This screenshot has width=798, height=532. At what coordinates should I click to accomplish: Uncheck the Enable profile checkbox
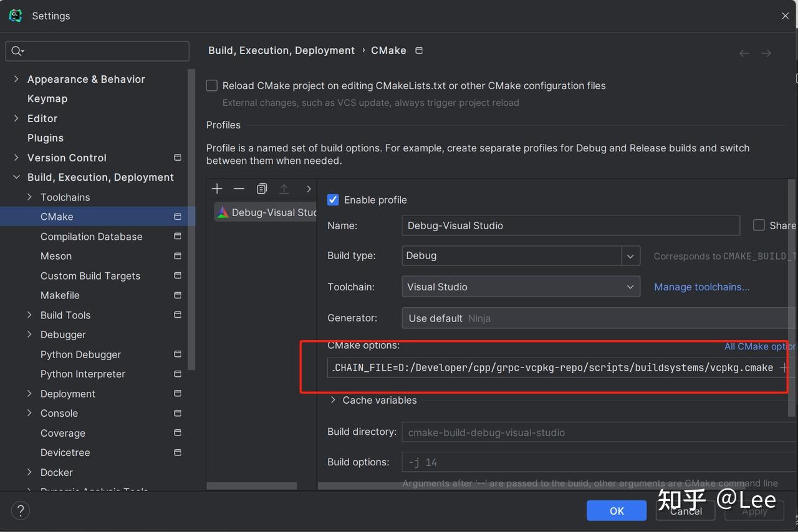pyautogui.click(x=333, y=200)
